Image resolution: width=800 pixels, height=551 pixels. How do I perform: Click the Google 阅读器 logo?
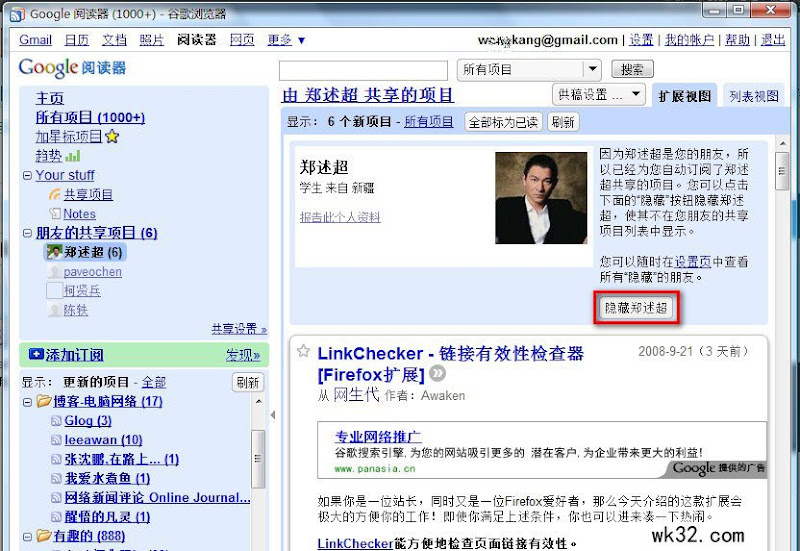coord(72,68)
